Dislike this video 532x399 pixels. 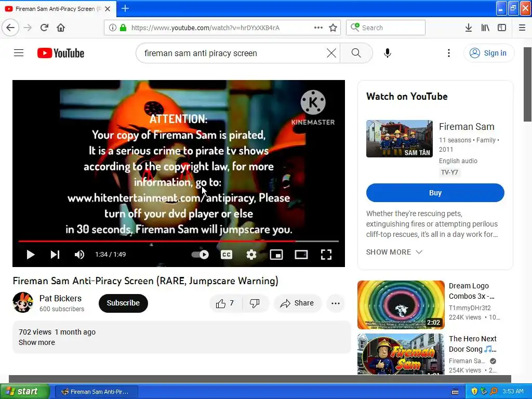(255, 303)
